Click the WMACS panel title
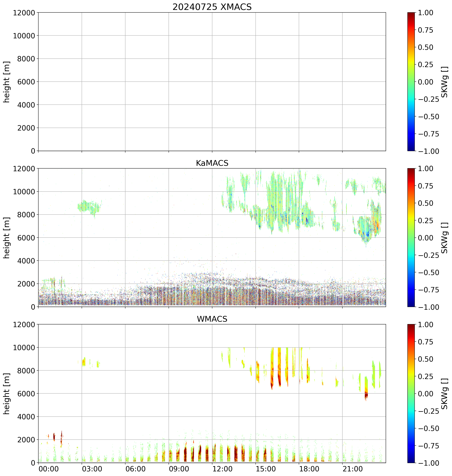 (x=212, y=319)
